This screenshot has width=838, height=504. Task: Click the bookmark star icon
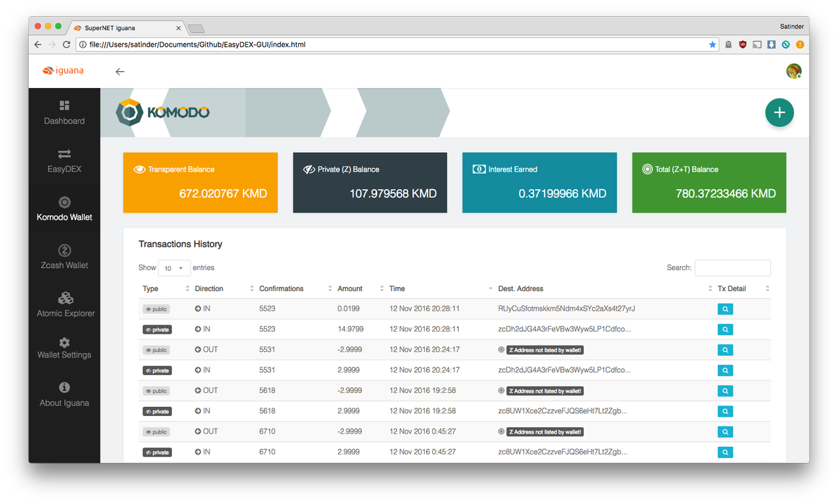[712, 45]
